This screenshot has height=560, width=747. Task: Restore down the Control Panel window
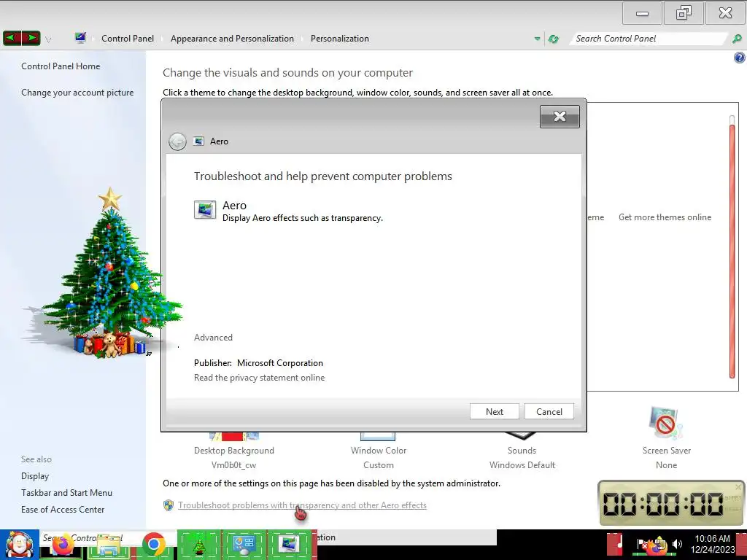coord(683,13)
